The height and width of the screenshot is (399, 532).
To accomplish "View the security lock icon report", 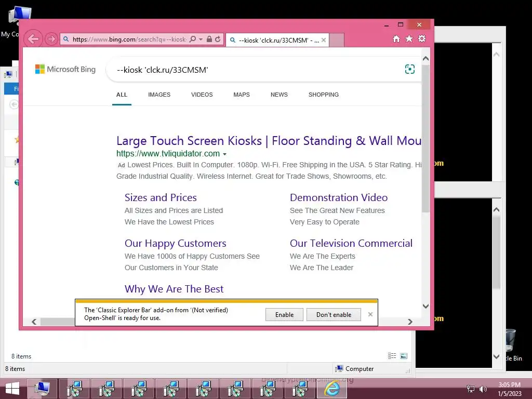I will tap(209, 39).
